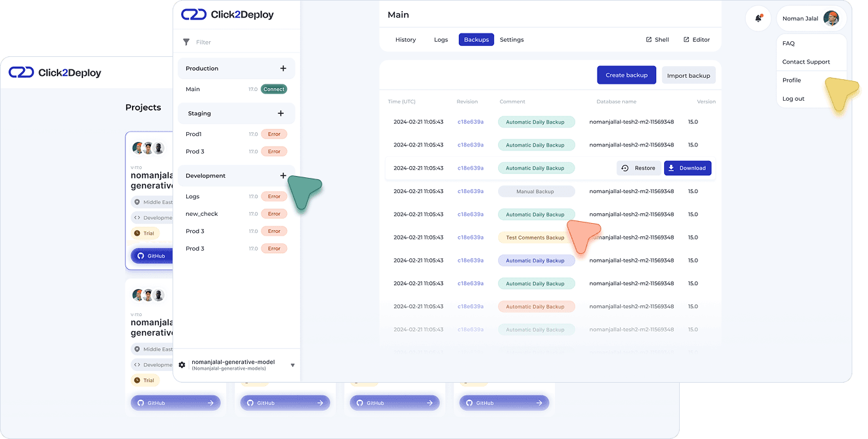
Task: Expand the Development section plus control
Action: [283, 175]
